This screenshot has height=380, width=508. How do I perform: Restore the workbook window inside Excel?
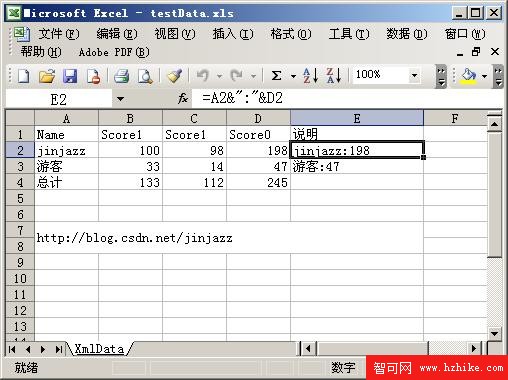(x=476, y=52)
